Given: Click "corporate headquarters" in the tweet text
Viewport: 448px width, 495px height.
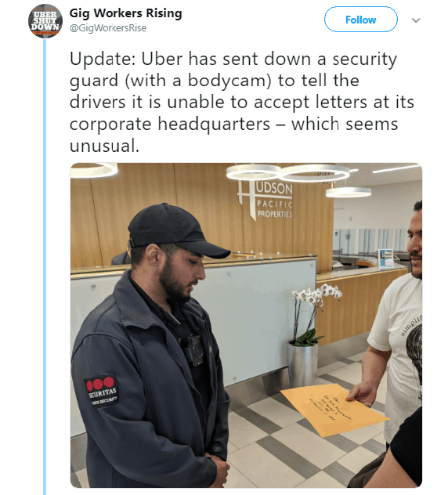Looking at the screenshot, I should tap(170, 124).
